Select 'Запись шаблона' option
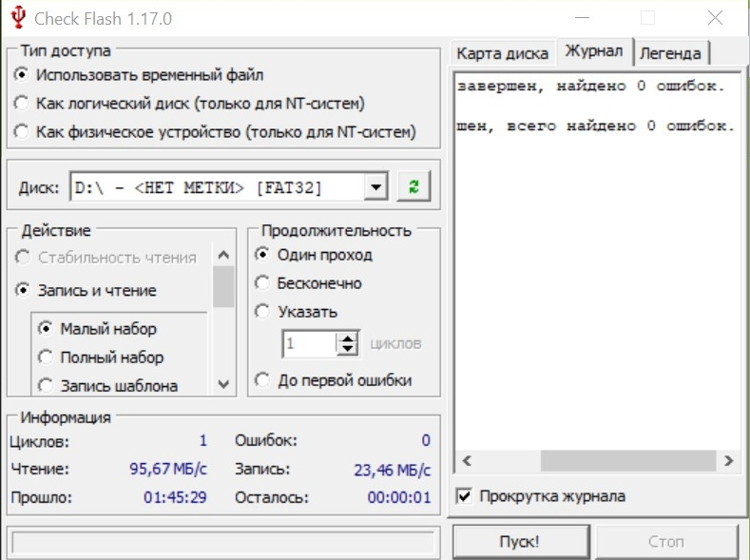This screenshot has height=560, width=750. [x=107, y=385]
